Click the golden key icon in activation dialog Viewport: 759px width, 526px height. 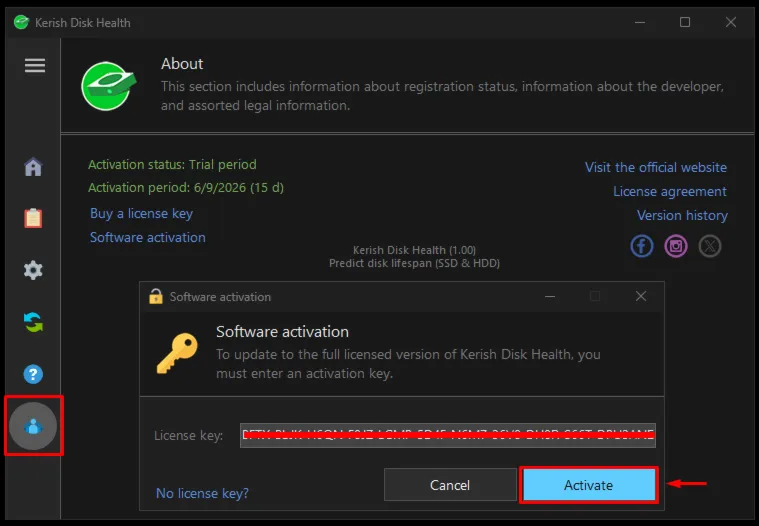coord(177,353)
